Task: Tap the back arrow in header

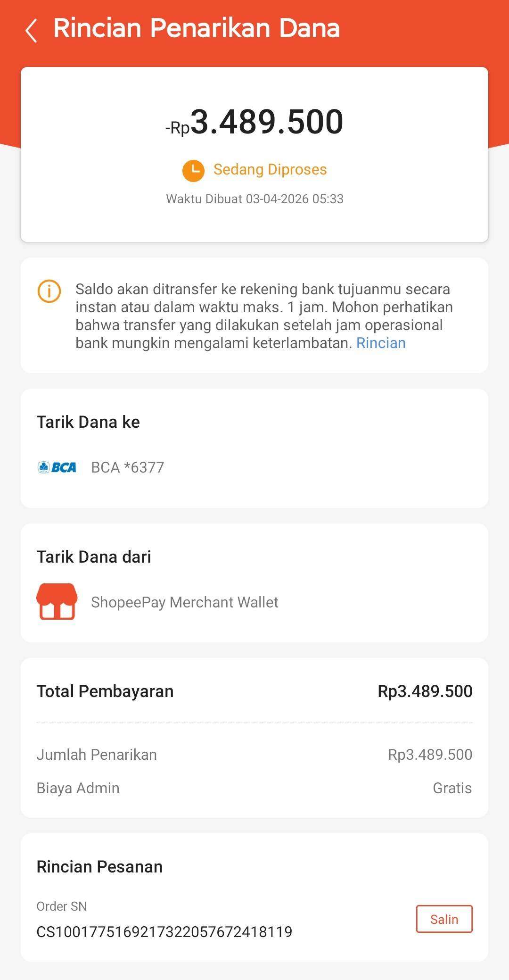Action: (31, 30)
